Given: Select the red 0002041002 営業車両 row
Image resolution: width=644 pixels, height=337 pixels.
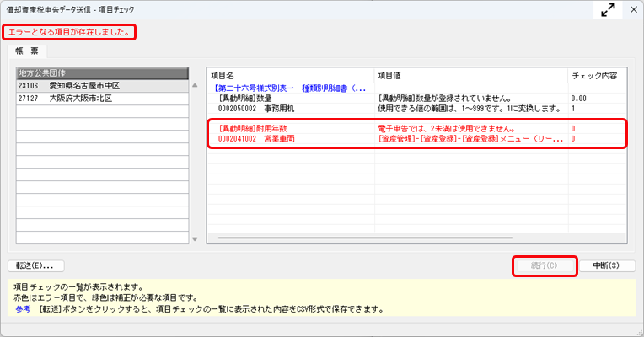Looking at the screenshot, I should coord(291,139).
